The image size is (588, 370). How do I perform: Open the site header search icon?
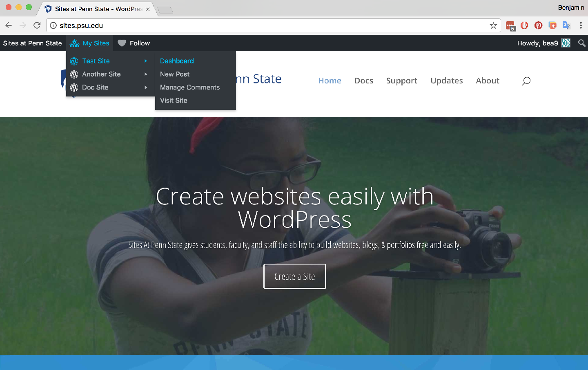point(526,81)
